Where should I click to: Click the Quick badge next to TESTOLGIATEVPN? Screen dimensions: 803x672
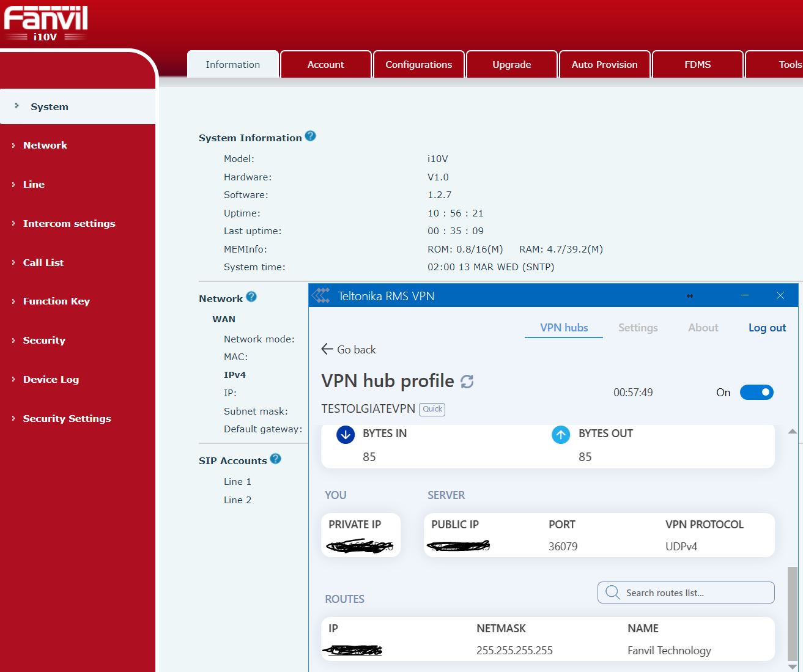(x=432, y=409)
